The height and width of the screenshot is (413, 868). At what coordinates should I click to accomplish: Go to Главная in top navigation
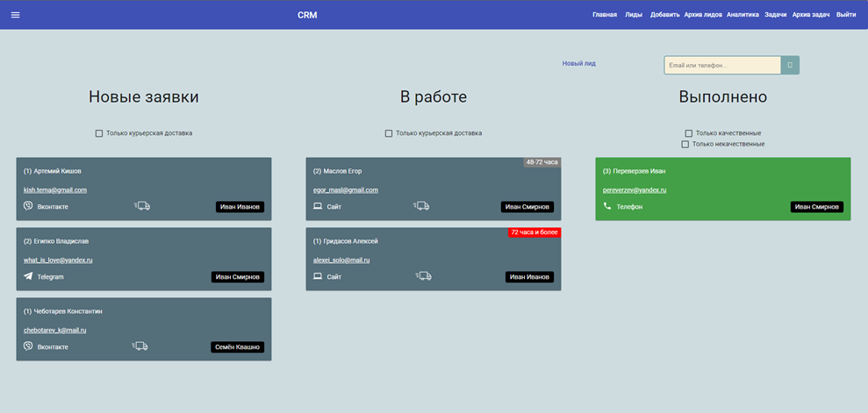[605, 15]
